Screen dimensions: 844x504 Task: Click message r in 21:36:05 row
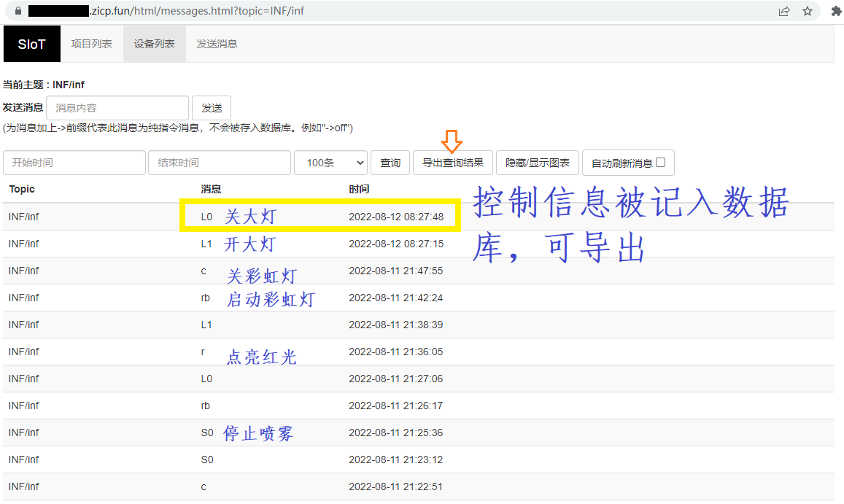(203, 352)
